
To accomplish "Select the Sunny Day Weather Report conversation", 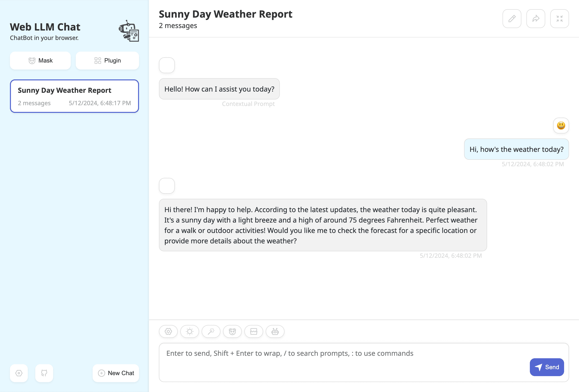I will [x=74, y=96].
